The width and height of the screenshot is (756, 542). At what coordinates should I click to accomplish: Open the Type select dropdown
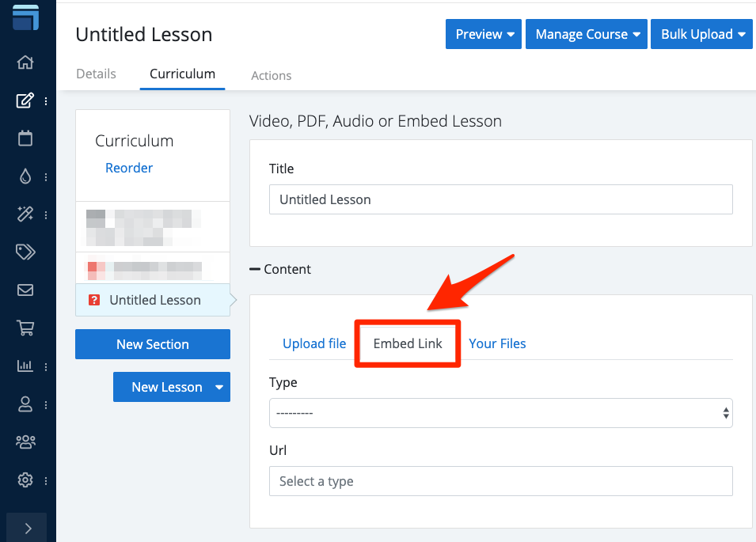[500, 413]
